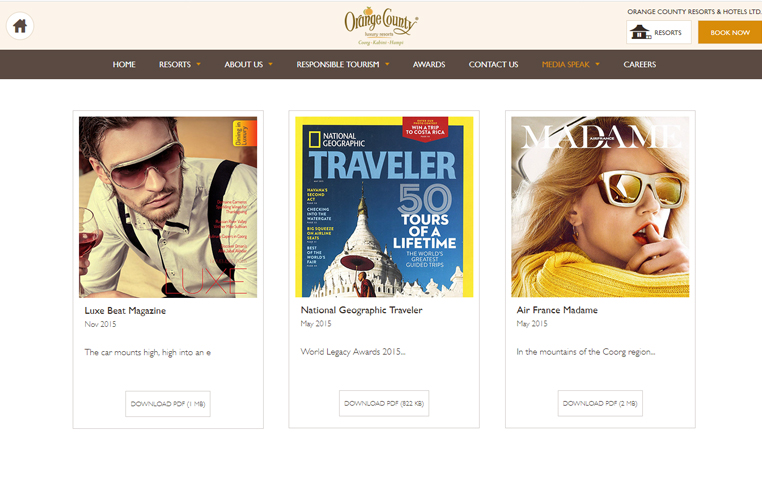This screenshot has height=498, width=762.
Task: Click the Resorts button with house icon
Action: pyautogui.click(x=658, y=33)
